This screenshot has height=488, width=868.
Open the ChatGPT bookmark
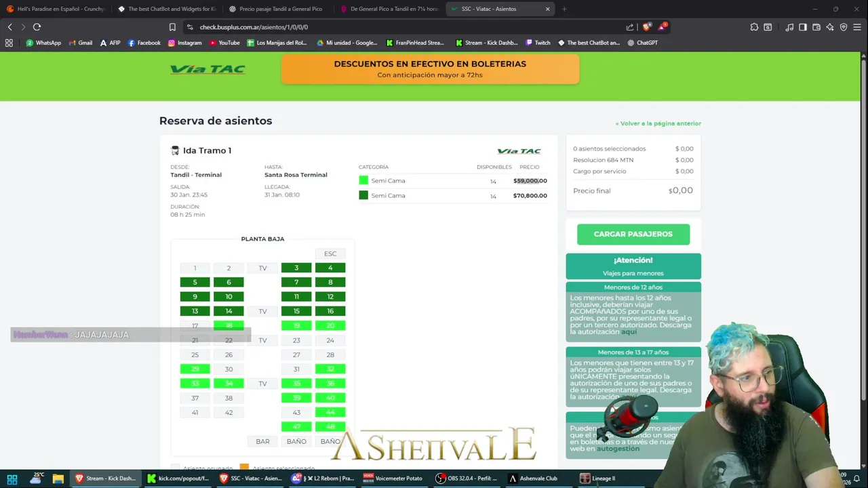coord(643,43)
